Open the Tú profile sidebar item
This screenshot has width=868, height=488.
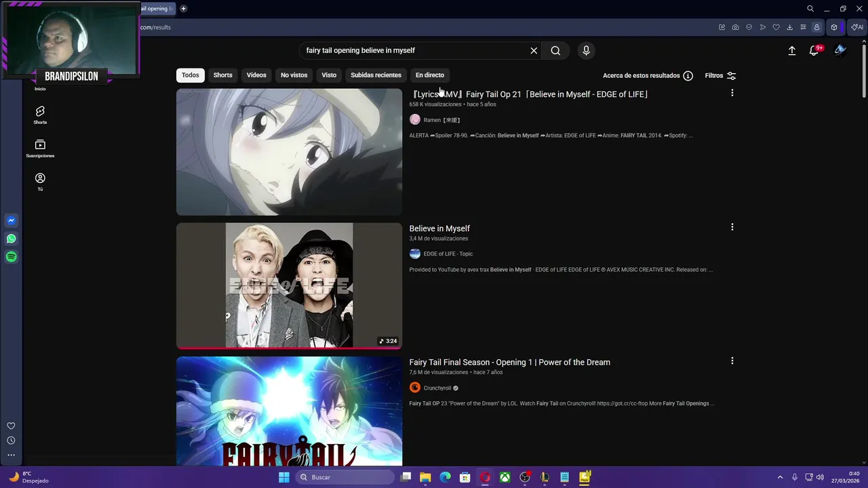point(40,182)
